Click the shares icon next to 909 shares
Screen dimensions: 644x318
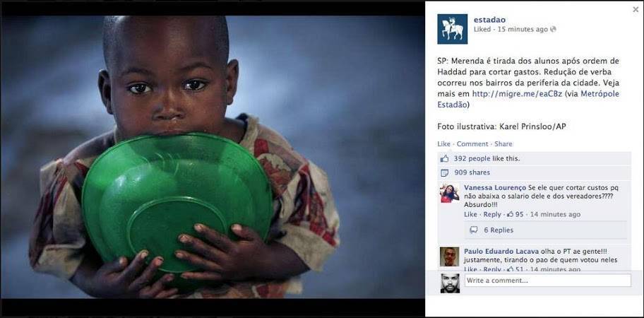[444, 172]
